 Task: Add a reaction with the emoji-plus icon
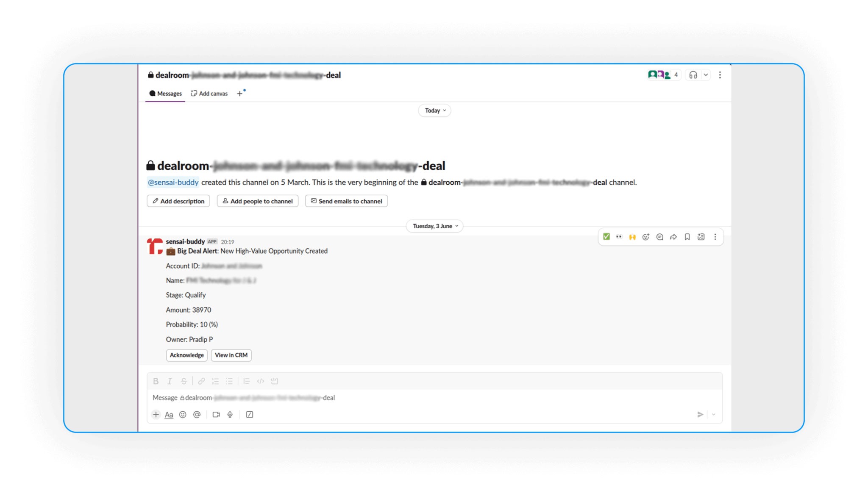[x=645, y=237]
